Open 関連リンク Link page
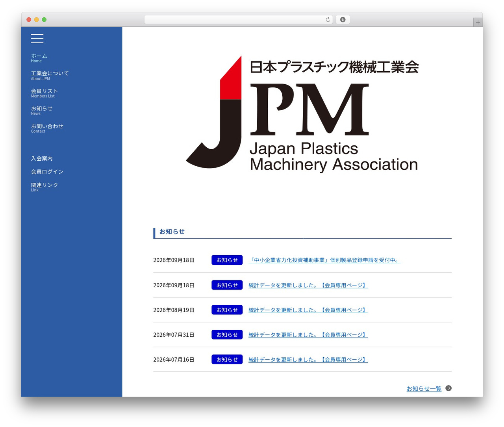Viewport: 504px width, 427px height. (x=44, y=187)
